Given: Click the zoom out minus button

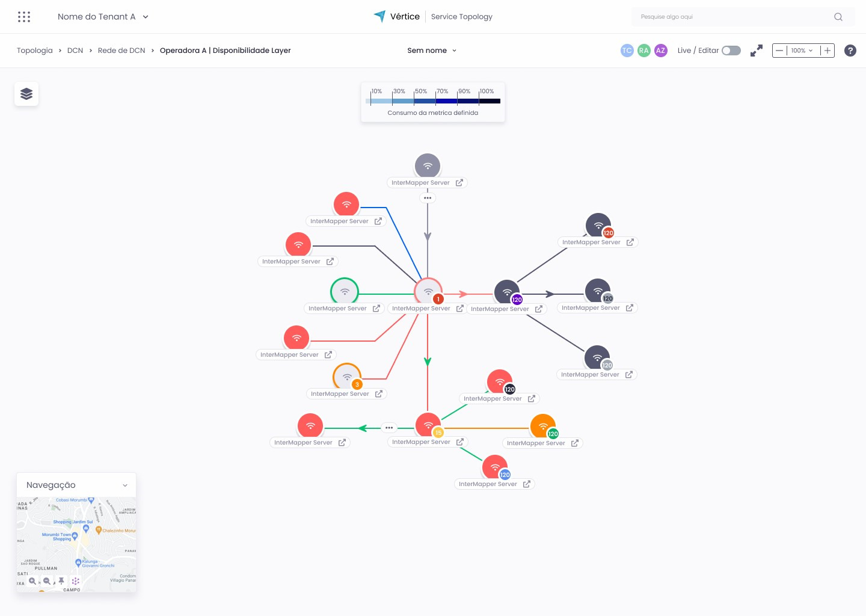Looking at the screenshot, I should click(x=779, y=51).
